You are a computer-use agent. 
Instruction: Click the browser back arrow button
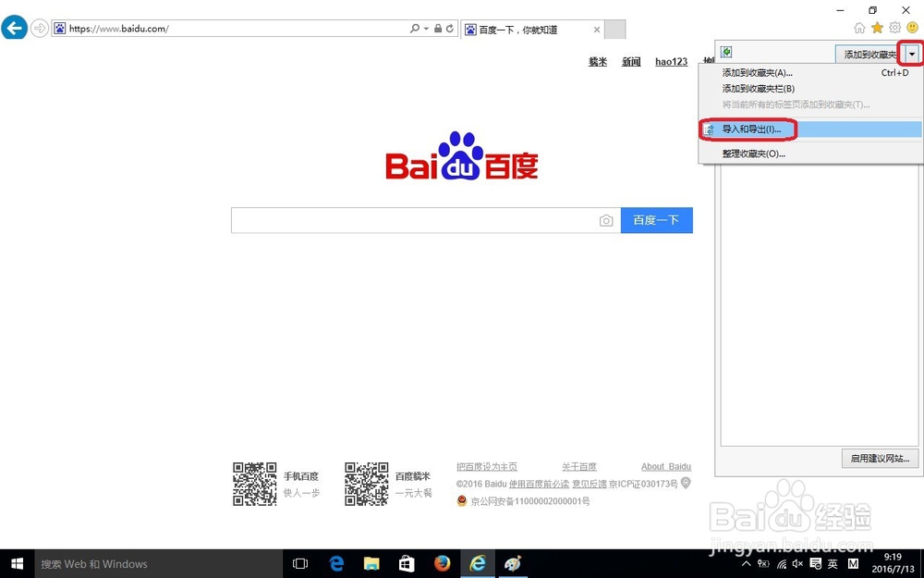tap(14, 28)
